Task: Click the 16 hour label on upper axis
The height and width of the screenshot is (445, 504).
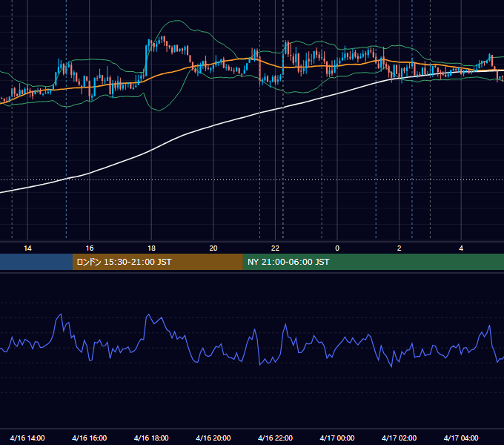Action: tap(90, 248)
